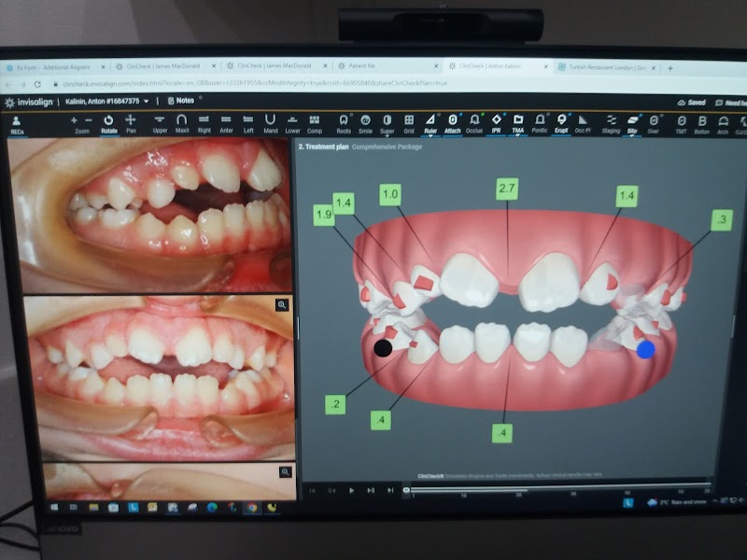Image resolution: width=747 pixels, height=560 pixels.
Task: Select the Pan tool
Action: [x=131, y=123]
